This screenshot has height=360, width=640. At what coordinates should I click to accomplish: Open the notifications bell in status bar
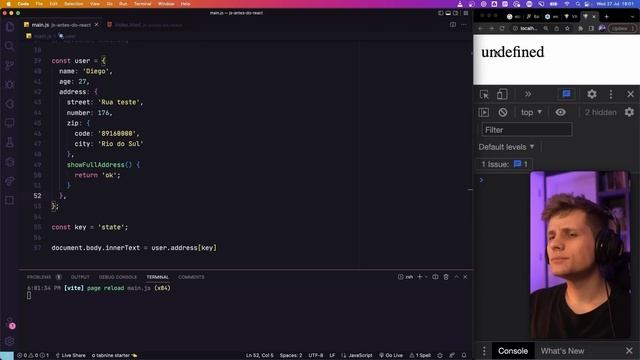tap(464, 356)
